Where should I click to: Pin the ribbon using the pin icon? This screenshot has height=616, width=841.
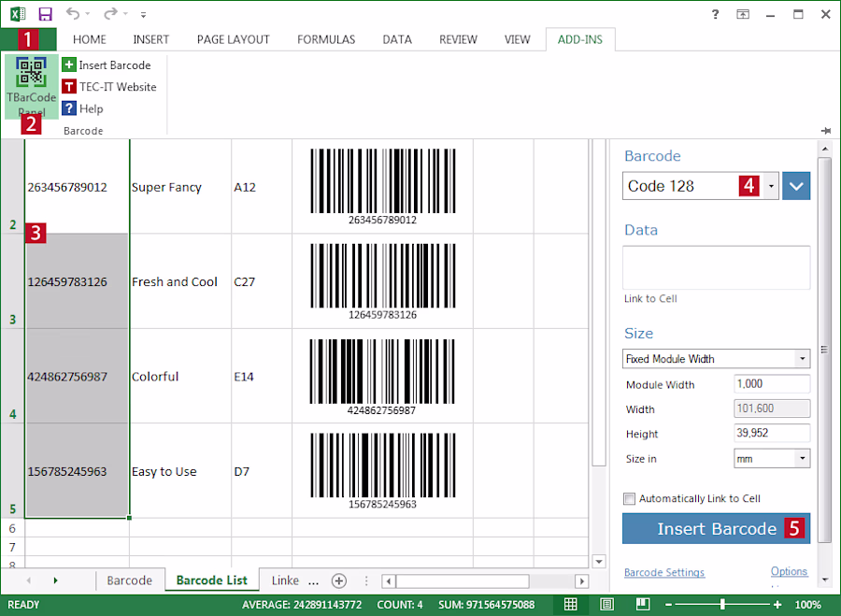click(825, 130)
